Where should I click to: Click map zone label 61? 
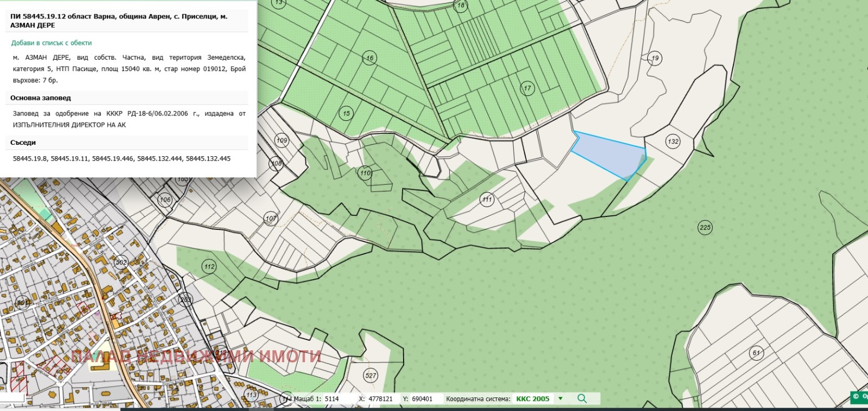(756, 352)
